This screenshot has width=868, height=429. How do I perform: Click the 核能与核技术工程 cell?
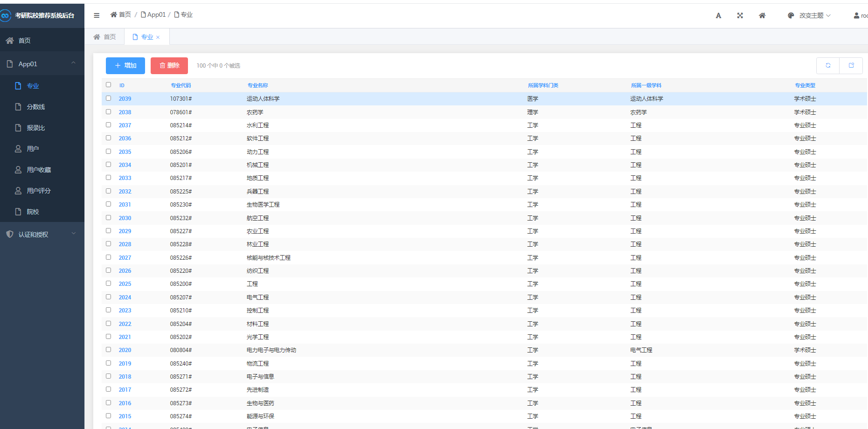tap(269, 258)
